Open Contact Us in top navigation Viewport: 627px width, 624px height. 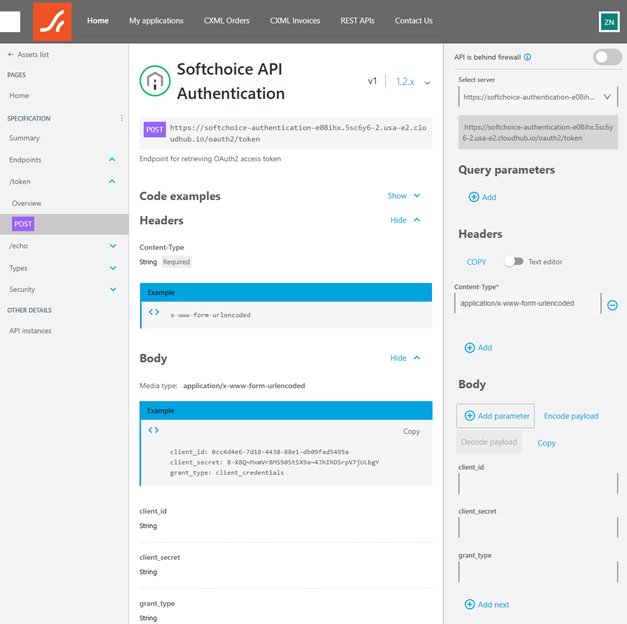pyautogui.click(x=414, y=21)
